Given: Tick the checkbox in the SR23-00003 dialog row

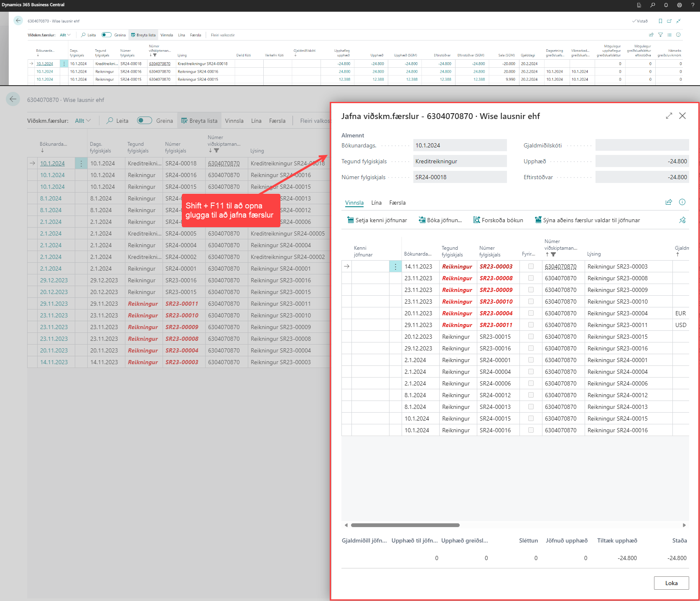Looking at the screenshot, I should [531, 266].
